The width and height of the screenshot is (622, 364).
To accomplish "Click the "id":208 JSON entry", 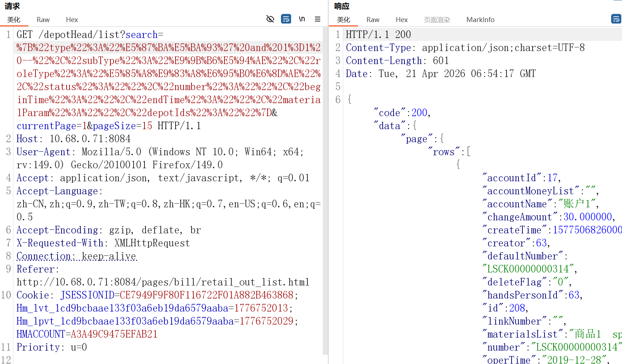I will pyautogui.click(x=505, y=308).
